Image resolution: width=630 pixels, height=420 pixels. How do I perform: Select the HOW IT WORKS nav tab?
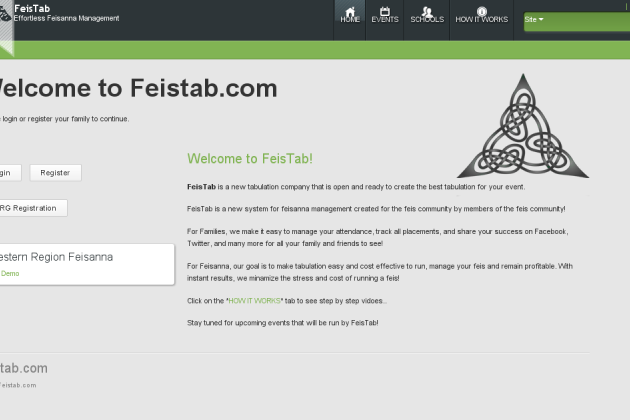pyautogui.click(x=482, y=20)
